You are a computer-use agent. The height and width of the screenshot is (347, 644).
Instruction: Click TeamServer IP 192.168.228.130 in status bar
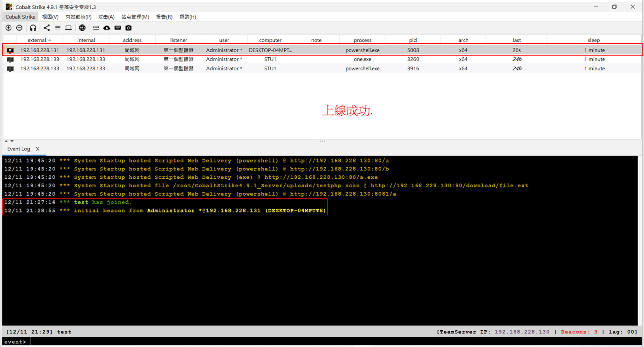[522, 332]
